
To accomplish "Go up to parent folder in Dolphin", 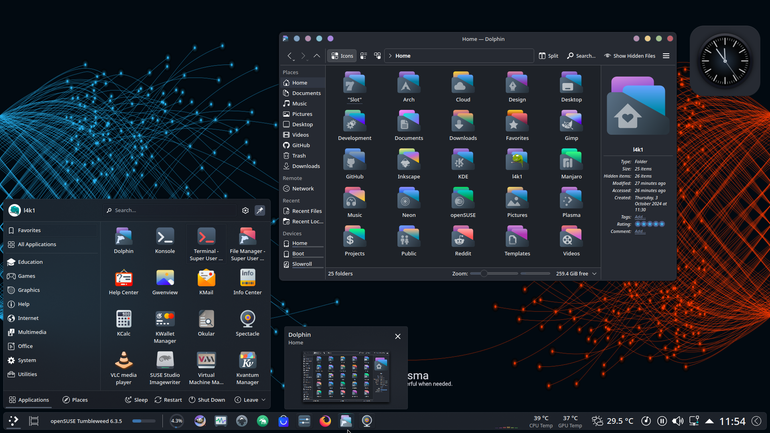I will coord(317,56).
